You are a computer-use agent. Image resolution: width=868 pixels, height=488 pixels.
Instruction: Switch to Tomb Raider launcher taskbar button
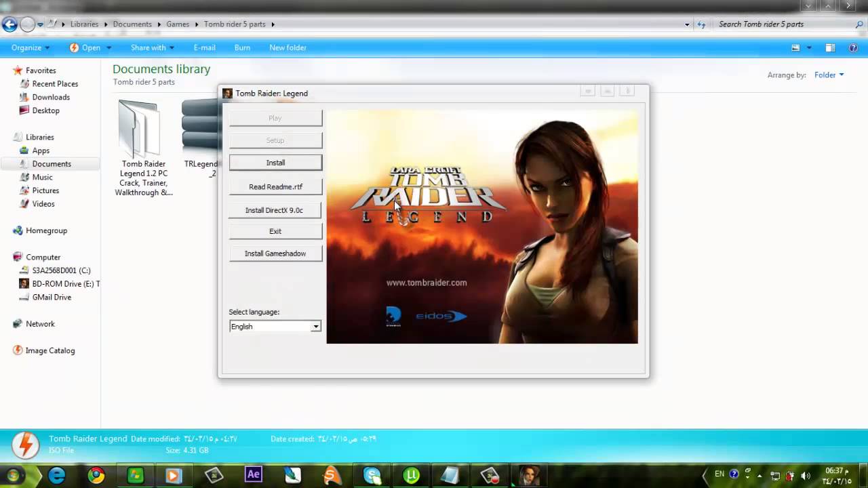(529, 476)
